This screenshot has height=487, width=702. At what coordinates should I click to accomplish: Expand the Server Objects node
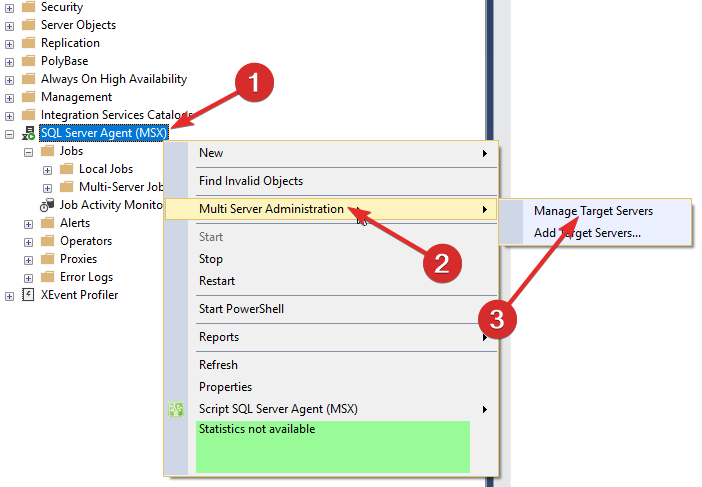pyautogui.click(x=9, y=26)
